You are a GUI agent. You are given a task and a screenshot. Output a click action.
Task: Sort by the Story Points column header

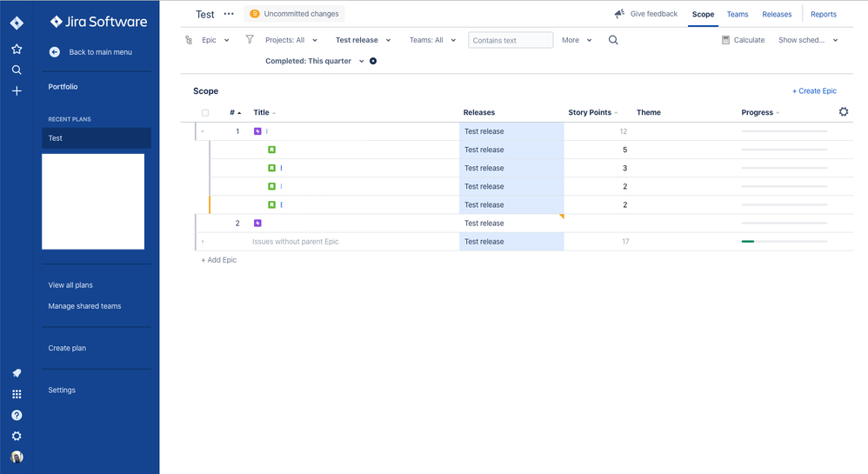click(x=593, y=112)
